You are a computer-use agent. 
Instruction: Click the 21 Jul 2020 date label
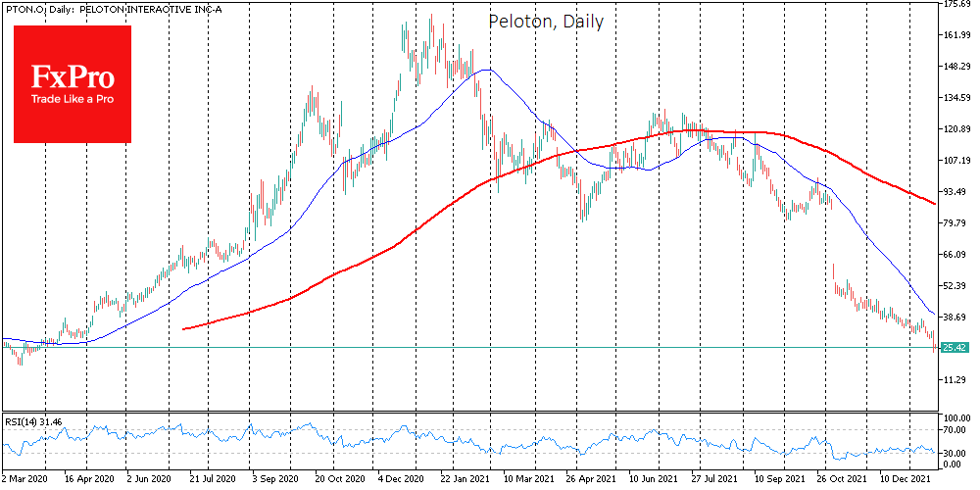coord(213,481)
